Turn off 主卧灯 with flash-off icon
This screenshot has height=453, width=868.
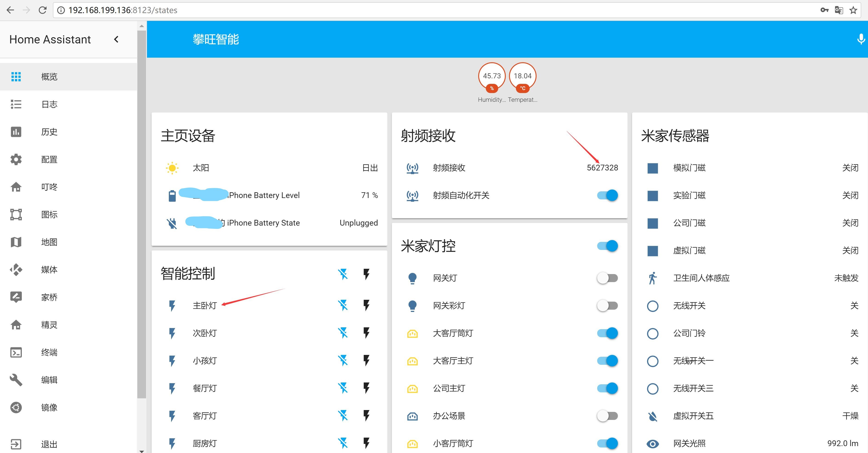(343, 305)
